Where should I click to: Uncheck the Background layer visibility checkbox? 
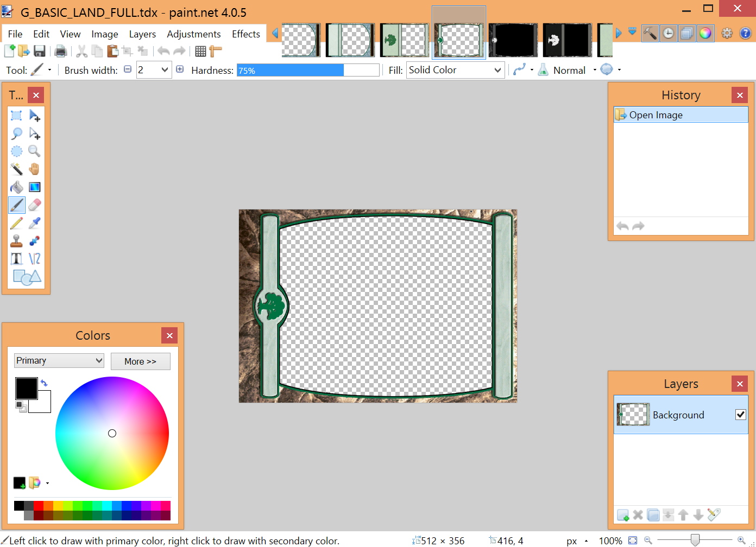coord(741,415)
